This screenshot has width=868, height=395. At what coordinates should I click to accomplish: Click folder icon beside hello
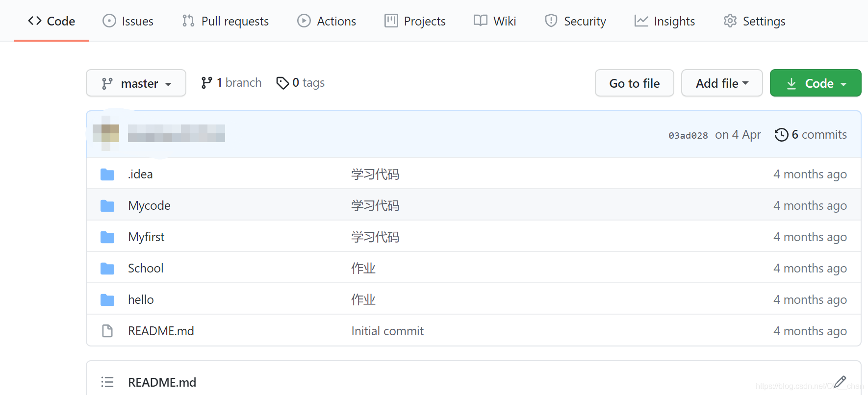107,300
